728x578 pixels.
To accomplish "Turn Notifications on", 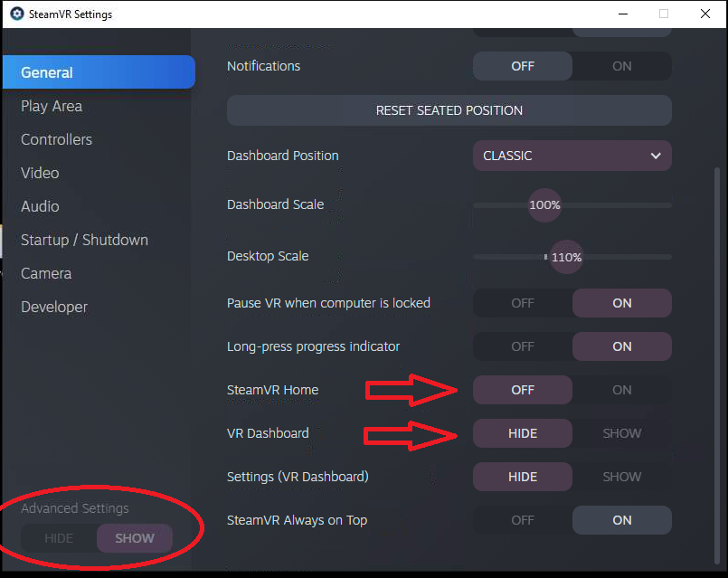I will pyautogui.click(x=621, y=65).
